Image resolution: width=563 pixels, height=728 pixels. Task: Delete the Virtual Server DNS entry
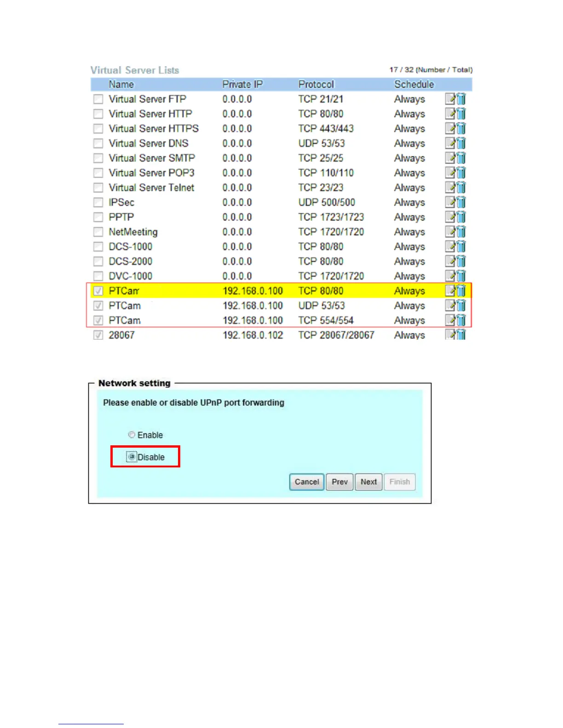461,143
